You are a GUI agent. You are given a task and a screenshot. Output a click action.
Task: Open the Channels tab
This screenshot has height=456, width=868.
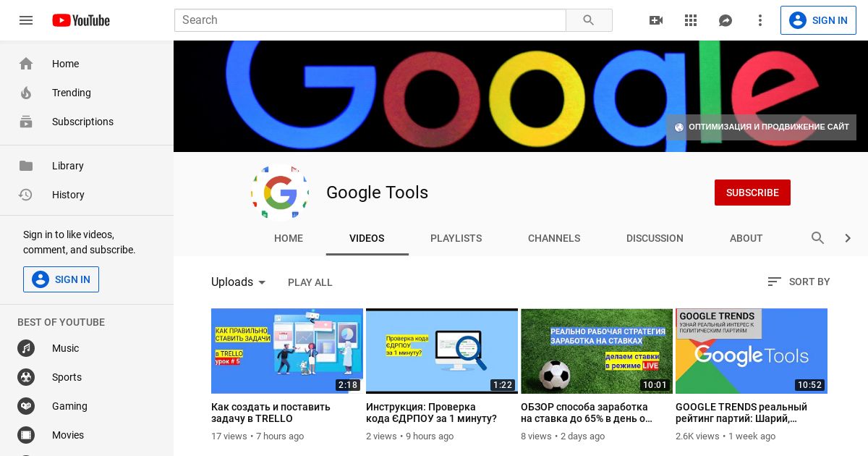(x=554, y=238)
